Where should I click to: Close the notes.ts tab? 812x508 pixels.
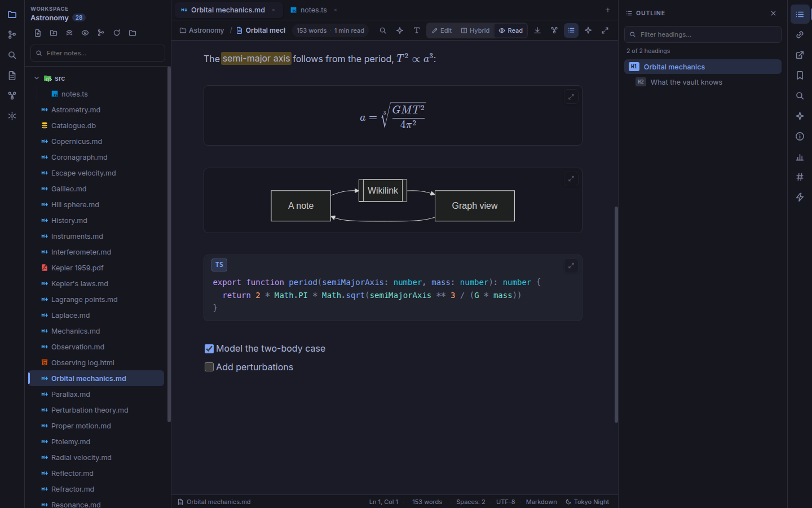tap(336, 10)
